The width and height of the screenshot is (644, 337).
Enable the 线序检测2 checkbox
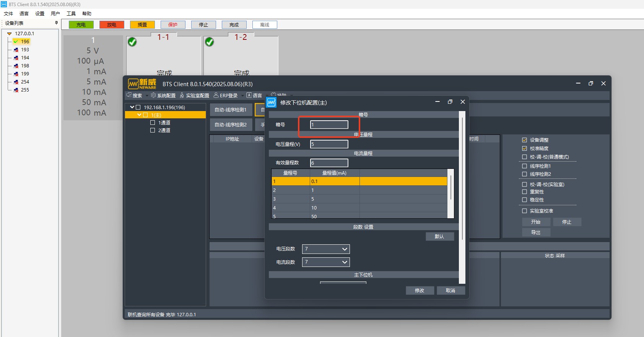click(x=524, y=174)
